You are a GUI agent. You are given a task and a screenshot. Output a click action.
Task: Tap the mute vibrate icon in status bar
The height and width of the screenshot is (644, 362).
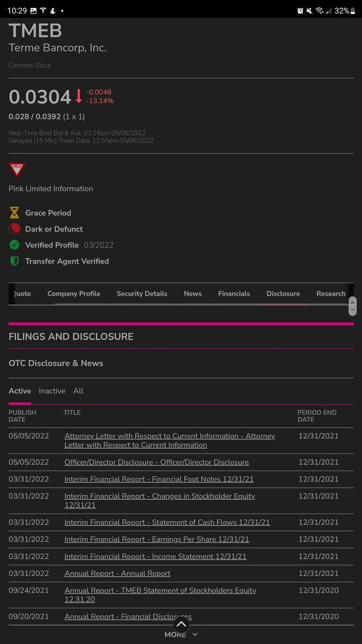click(310, 11)
